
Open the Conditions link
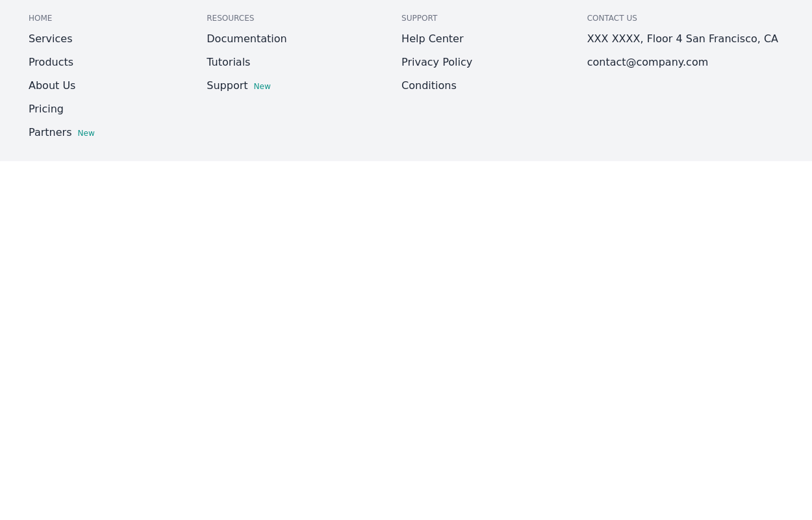click(429, 86)
